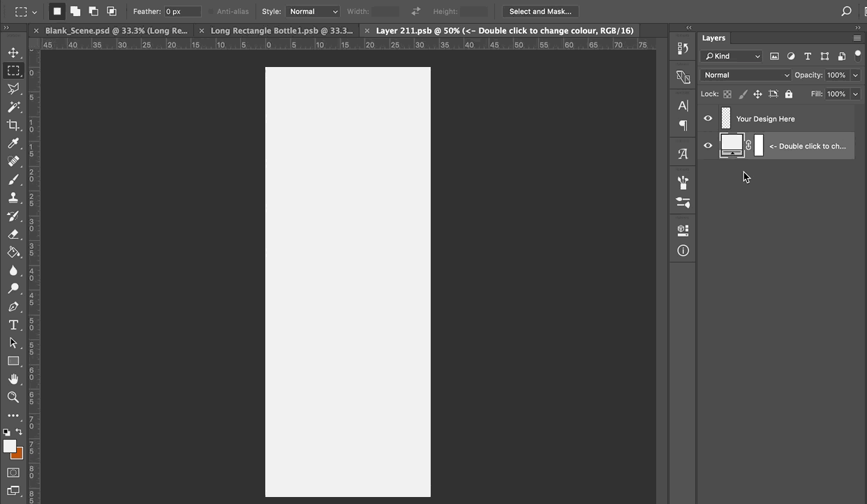Choose Intersect with selection mode
The height and width of the screenshot is (504, 867).
click(112, 11)
